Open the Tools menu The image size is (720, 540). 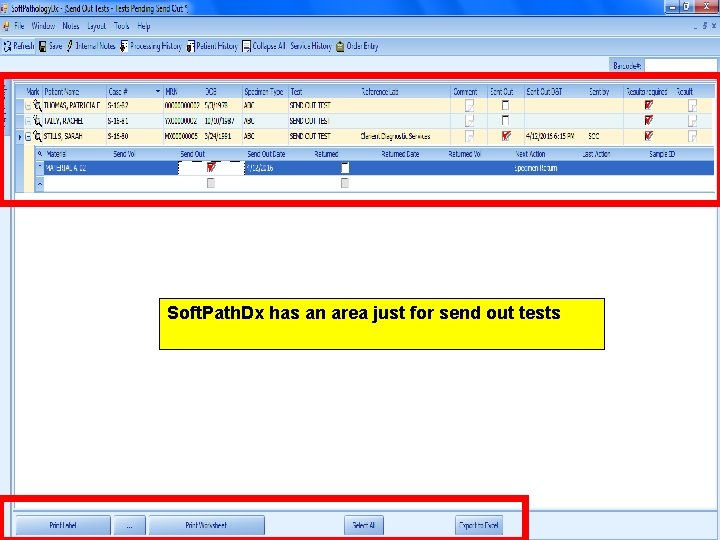tap(122, 26)
